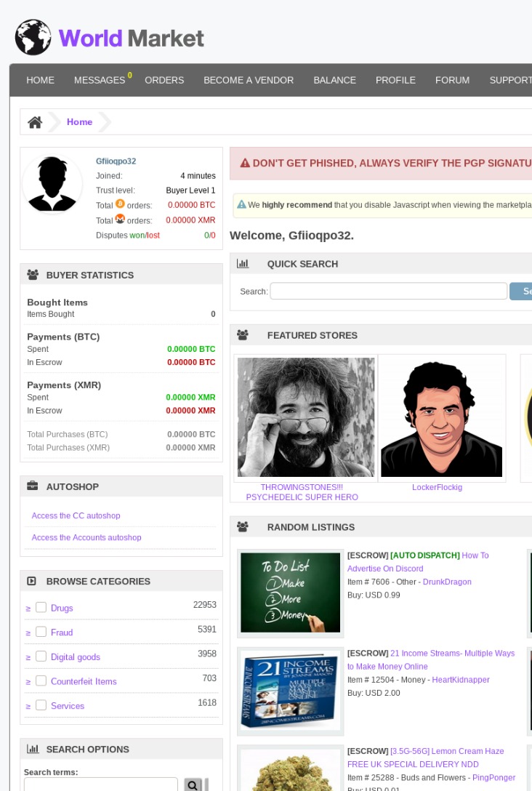
Task: Click the Home breadcrumb link
Action: 80,122
